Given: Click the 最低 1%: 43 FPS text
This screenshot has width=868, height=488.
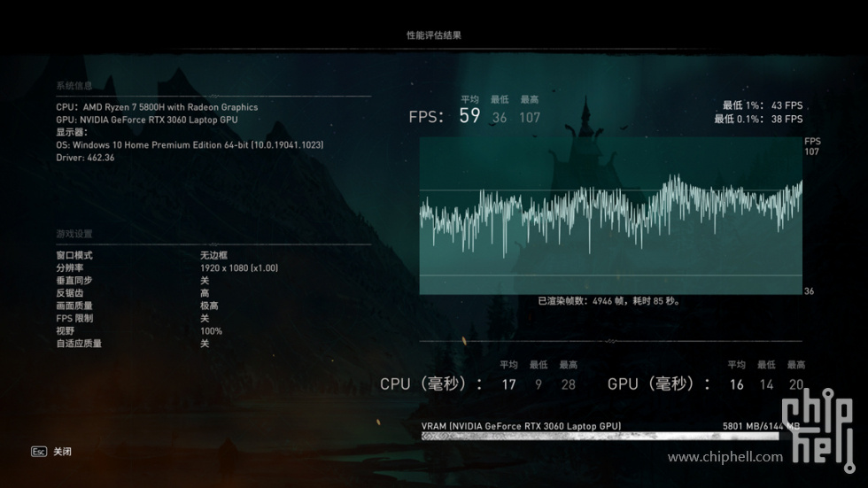Looking at the screenshot, I should coord(763,105).
